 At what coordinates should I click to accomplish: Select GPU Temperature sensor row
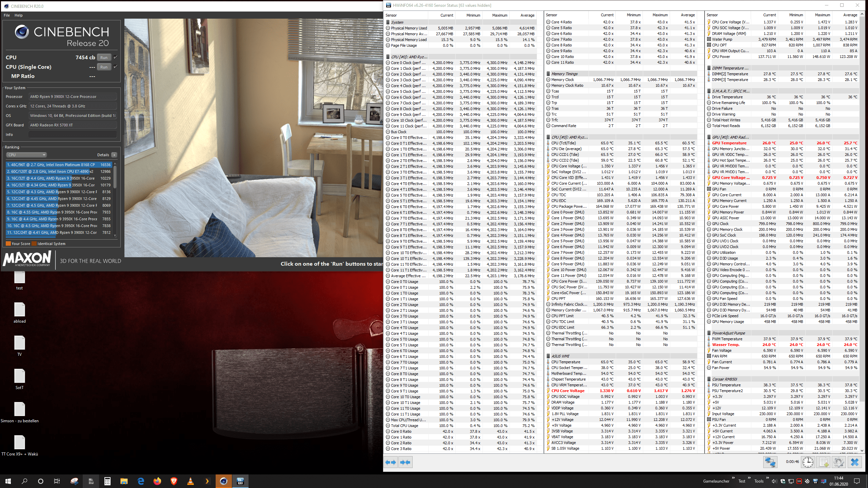783,143
